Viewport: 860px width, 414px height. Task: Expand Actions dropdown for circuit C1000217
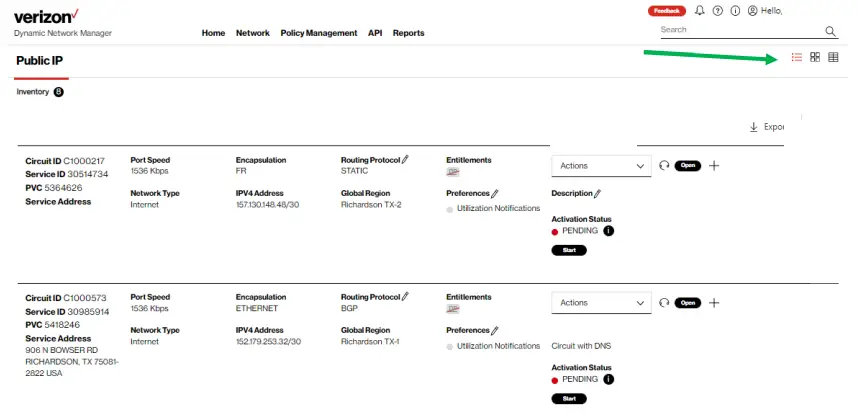click(600, 165)
